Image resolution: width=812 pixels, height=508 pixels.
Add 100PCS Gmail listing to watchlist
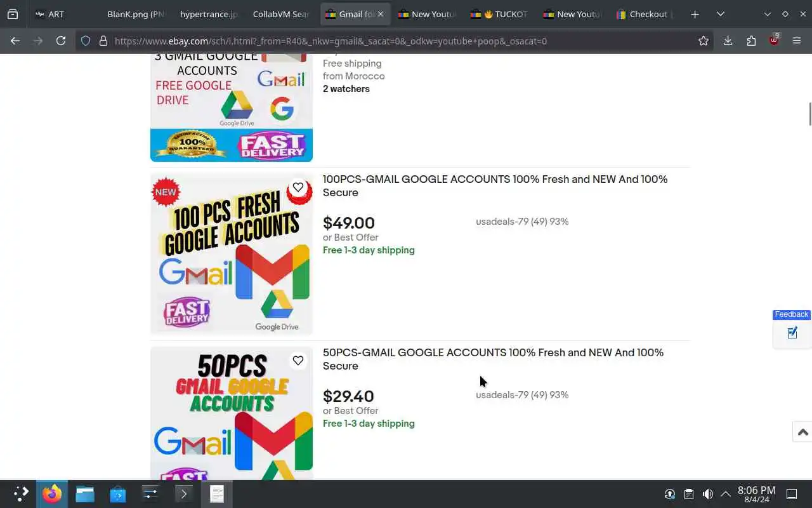[x=298, y=187]
